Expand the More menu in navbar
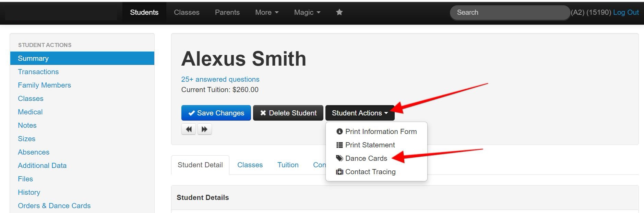 pos(266,12)
